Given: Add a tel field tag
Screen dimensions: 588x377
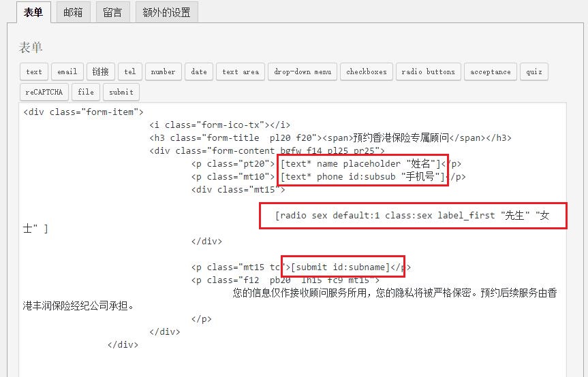Looking at the screenshot, I should [129, 71].
